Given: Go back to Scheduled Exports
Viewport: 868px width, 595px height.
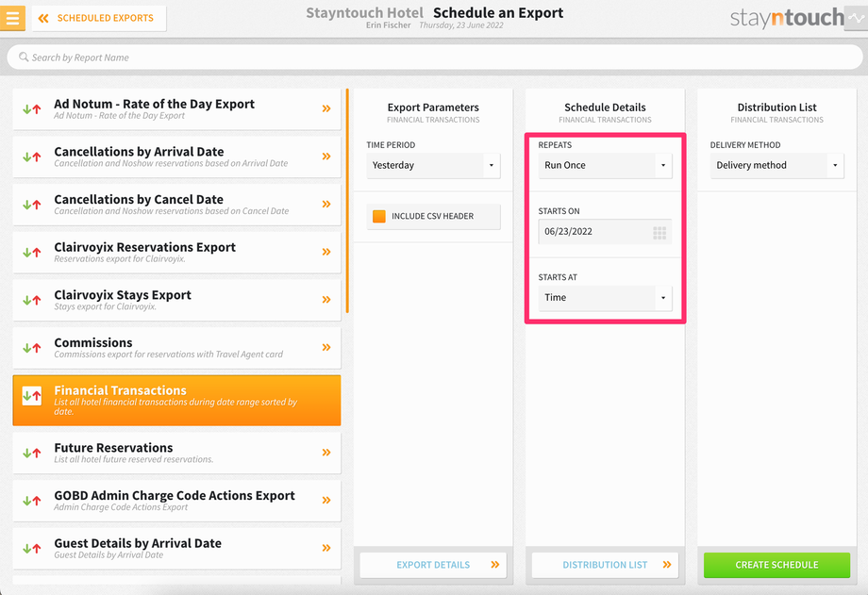Looking at the screenshot, I should pyautogui.click(x=99, y=18).
